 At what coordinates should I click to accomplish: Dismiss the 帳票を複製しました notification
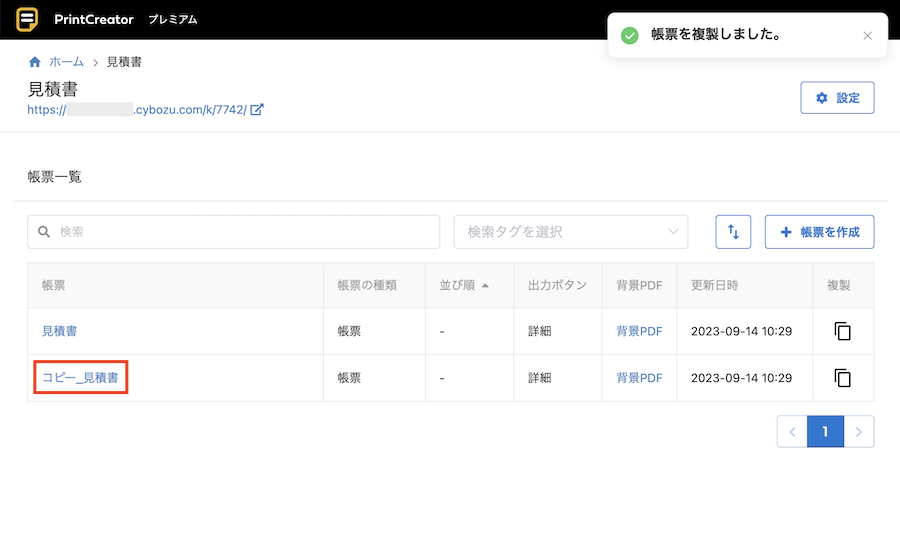click(867, 36)
